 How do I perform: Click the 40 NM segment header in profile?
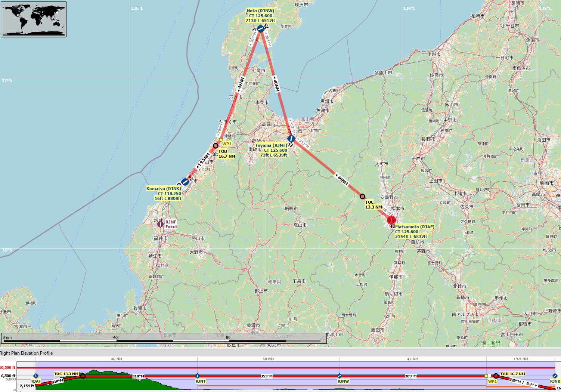click(x=268, y=359)
